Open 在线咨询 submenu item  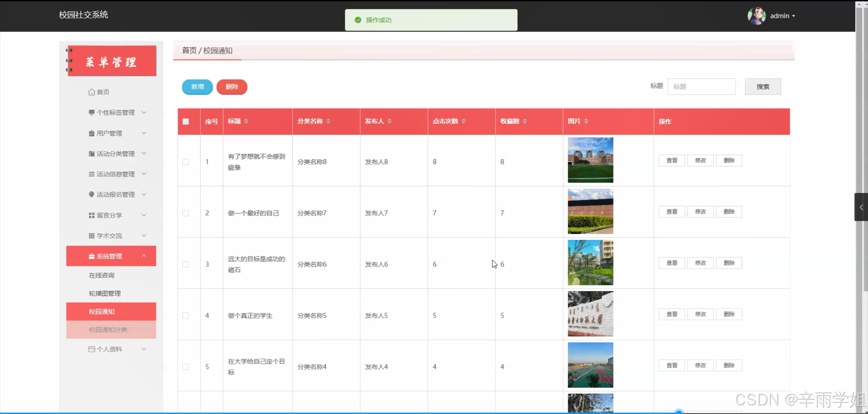pyautogui.click(x=111, y=275)
